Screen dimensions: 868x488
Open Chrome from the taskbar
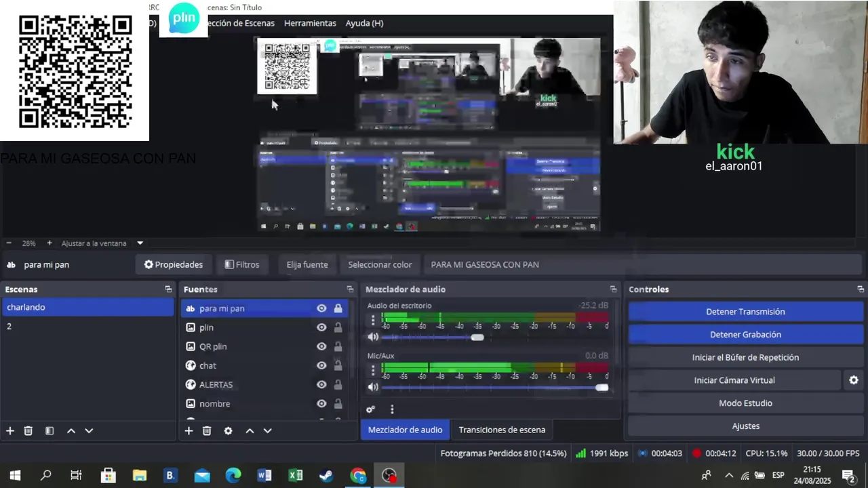[x=358, y=476]
